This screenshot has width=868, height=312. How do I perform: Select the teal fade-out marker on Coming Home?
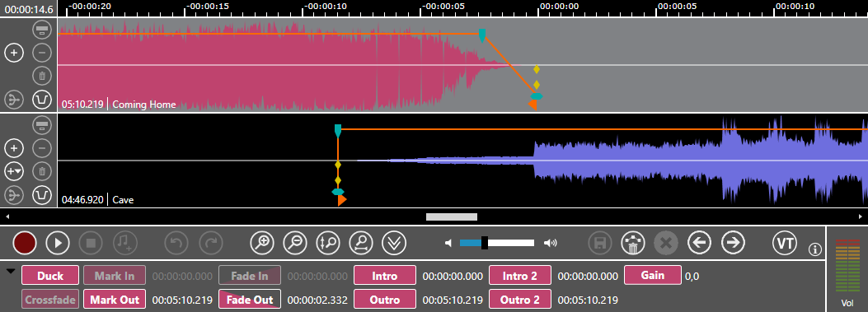click(x=482, y=35)
